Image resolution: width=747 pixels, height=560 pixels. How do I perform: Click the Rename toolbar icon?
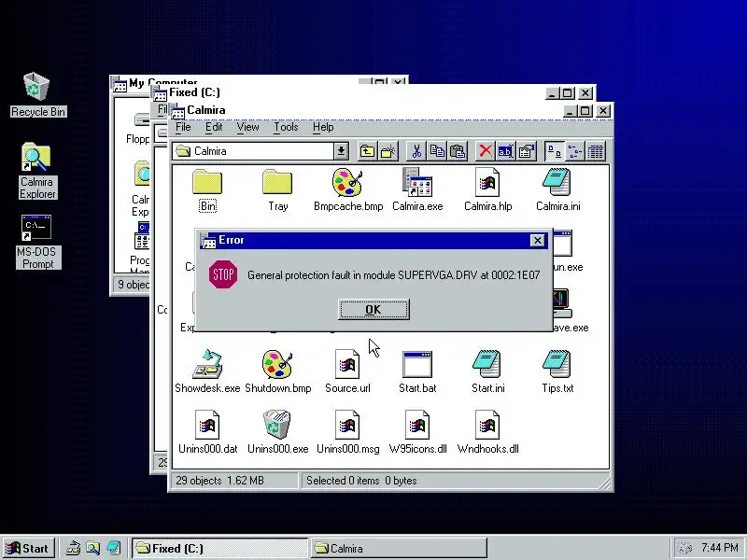505,151
